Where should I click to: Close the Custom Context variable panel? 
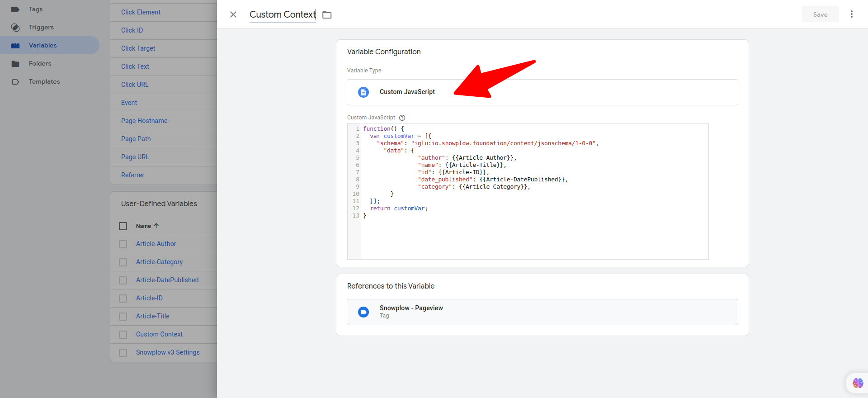233,14
